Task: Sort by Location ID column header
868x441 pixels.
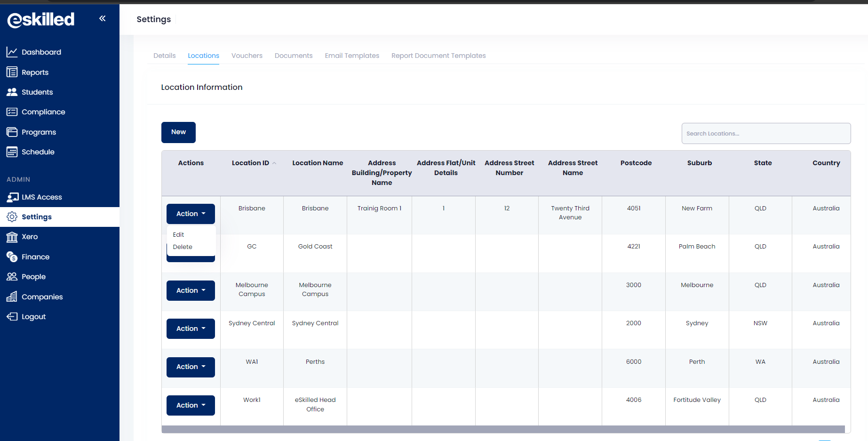Action: (250, 163)
